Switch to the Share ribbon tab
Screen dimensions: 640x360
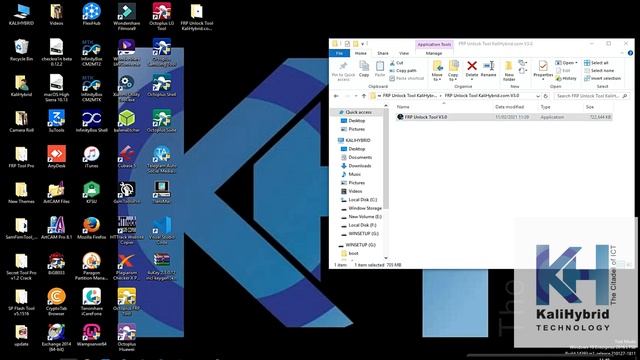coord(383,53)
